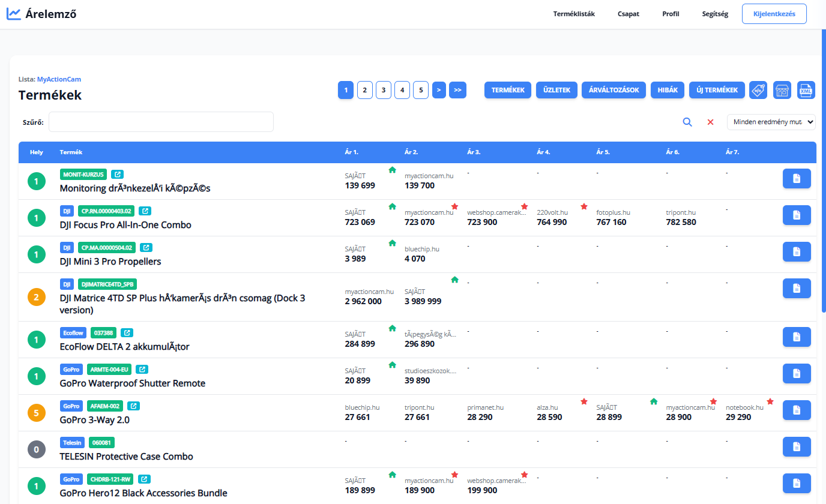
Task: Open the Terméklisták menu item
Action: point(574,14)
